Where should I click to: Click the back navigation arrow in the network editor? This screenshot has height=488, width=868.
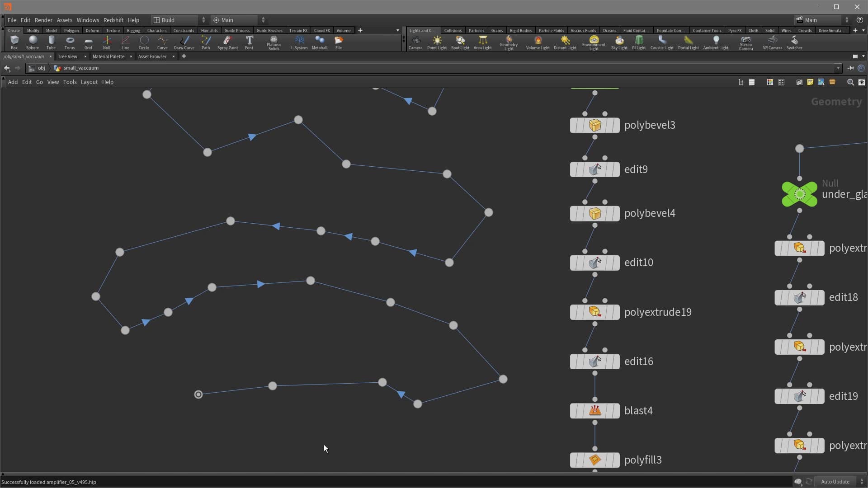tap(7, 68)
